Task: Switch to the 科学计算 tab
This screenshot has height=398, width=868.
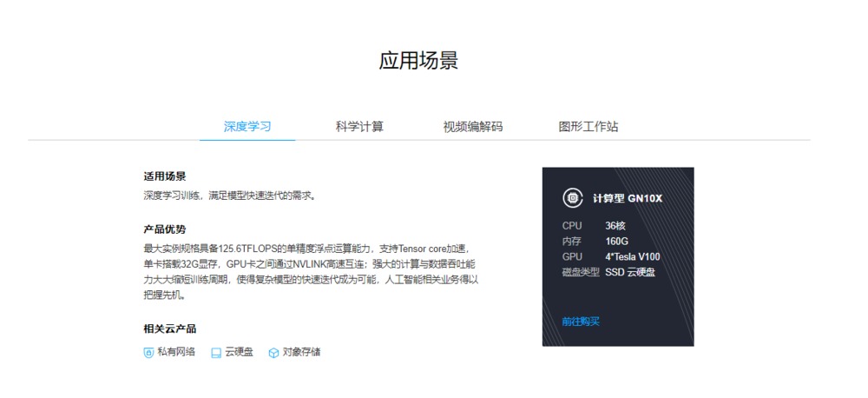Action: click(359, 126)
